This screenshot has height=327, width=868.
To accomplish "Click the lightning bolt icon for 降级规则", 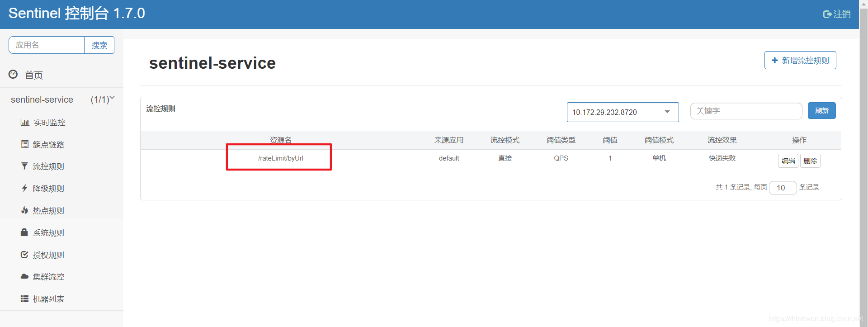I will 25,188.
